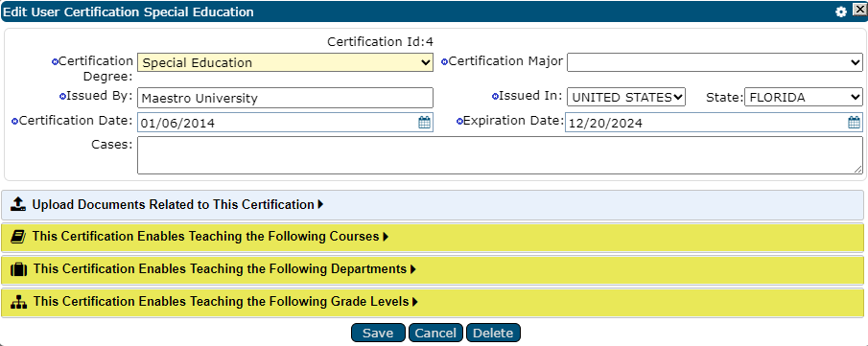Image resolution: width=868 pixels, height=346 pixels.
Task: Cancel editing the certification
Action: tap(435, 333)
